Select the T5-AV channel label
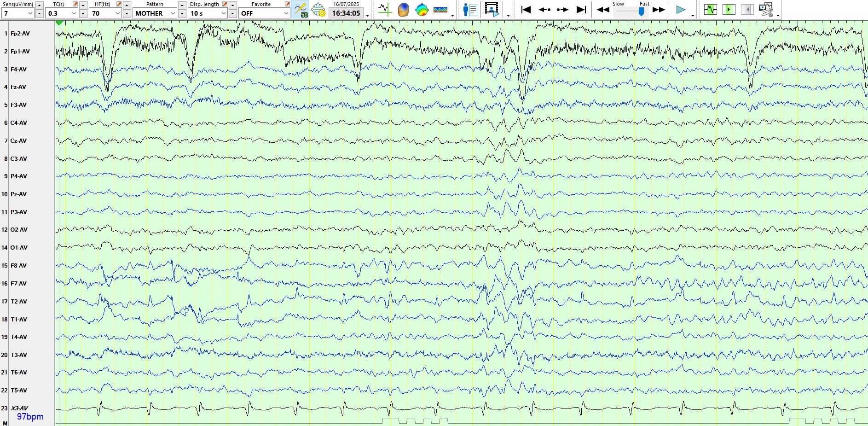Screen dimensions: 868x426 pos(19,391)
